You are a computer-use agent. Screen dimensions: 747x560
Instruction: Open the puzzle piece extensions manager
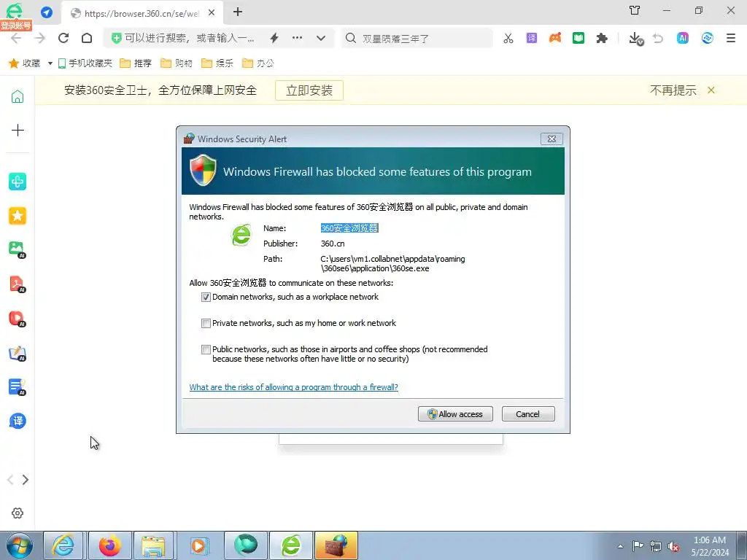pos(602,38)
